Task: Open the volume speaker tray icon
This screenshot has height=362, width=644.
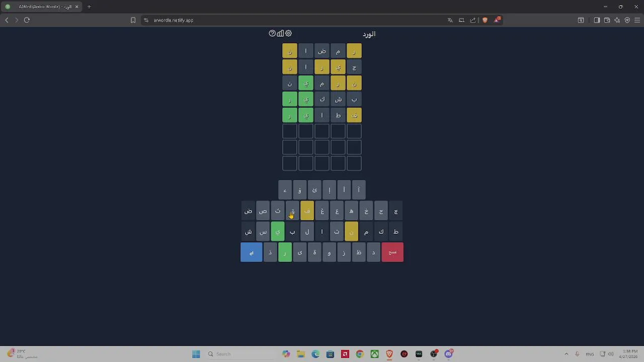Action: (x=611, y=354)
